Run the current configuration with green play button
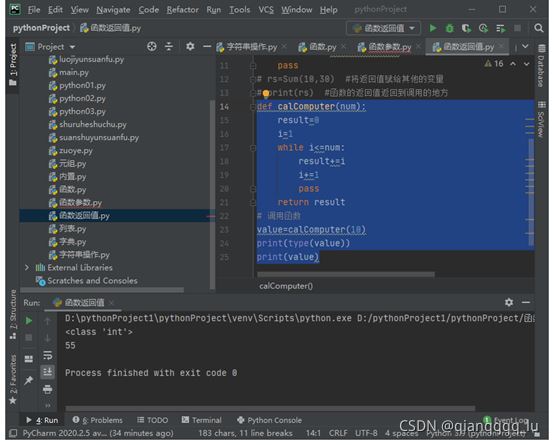 (x=433, y=28)
